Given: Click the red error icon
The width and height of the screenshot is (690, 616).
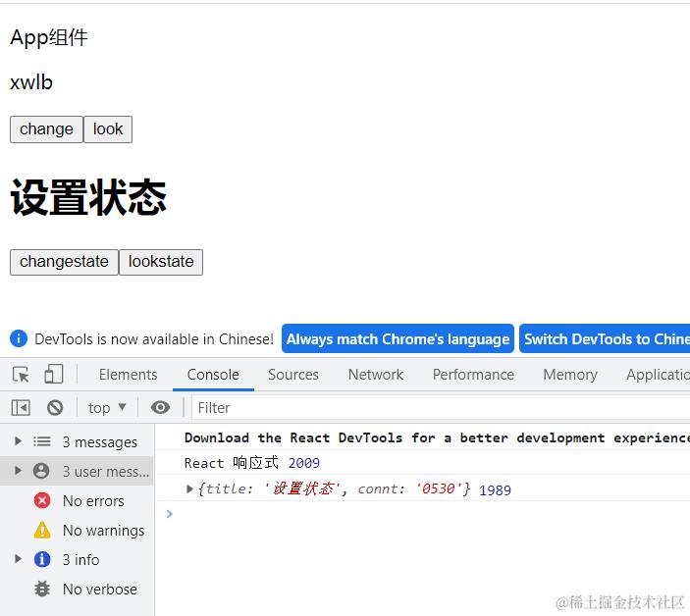Looking at the screenshot, I should 42,500.
